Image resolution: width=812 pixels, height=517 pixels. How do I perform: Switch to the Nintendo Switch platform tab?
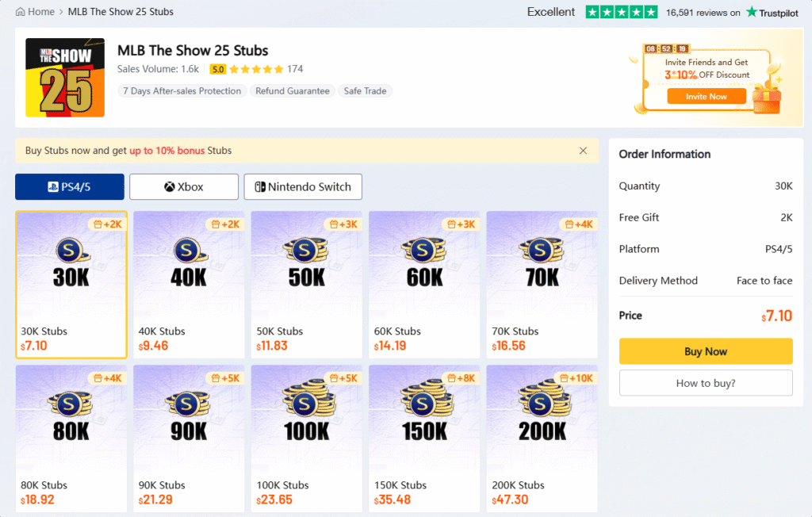click(x=303, y=187)
